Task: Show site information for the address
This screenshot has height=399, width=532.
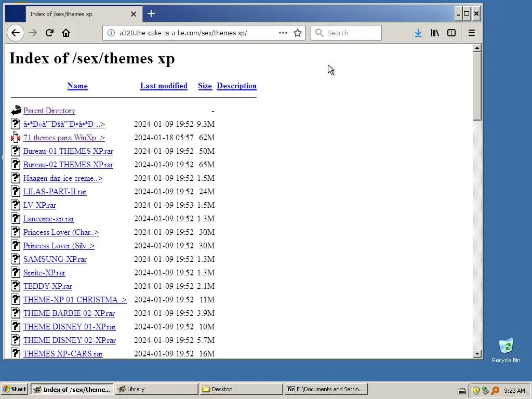Action: (111, 33)
